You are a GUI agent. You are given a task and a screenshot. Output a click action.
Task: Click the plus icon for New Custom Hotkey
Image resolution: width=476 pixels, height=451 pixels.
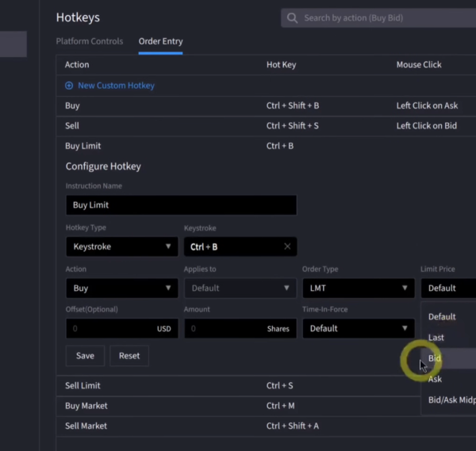pyautogui.click(x=69, y=86)
